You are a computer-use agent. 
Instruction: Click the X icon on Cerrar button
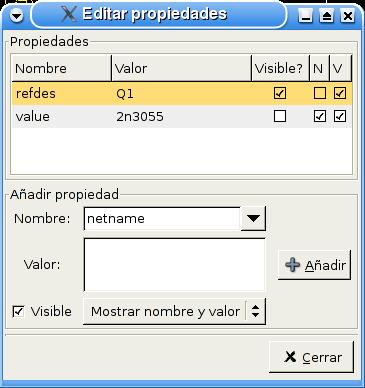point(290,357)
